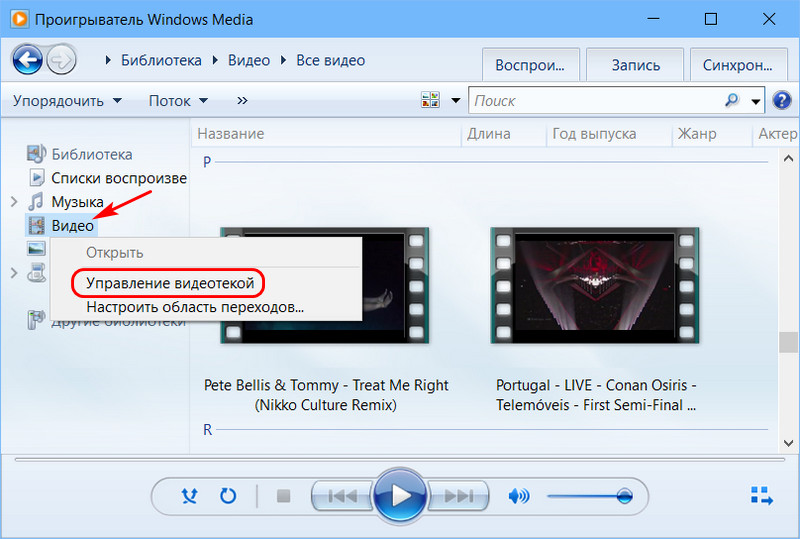The height and width of the screenshot is (539, 800).
Task: Show more toolbar commands chevron
Action: click(x=242, y=101)
